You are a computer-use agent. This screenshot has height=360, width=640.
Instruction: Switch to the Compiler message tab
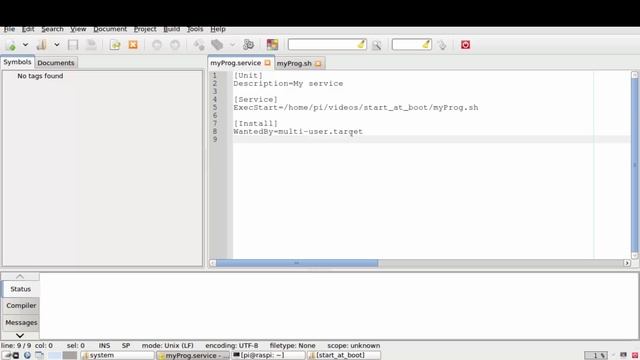point(21,305)
